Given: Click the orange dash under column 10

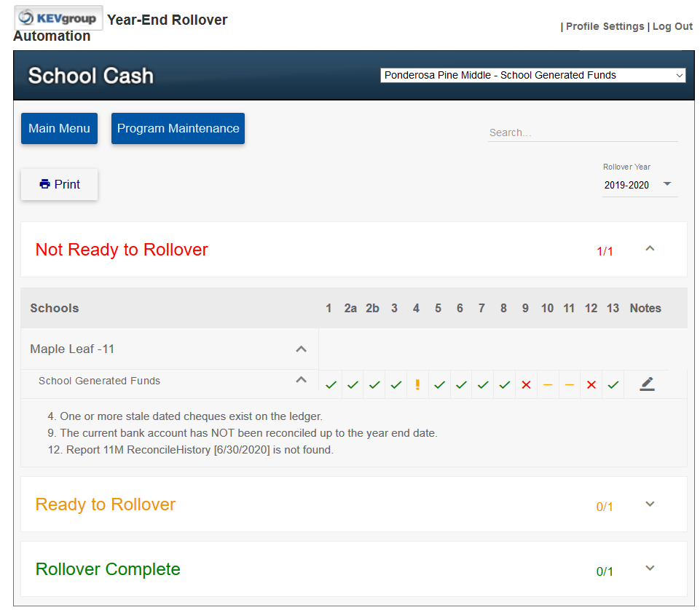Looking at the screenshot, I should [x=548, y=384].
